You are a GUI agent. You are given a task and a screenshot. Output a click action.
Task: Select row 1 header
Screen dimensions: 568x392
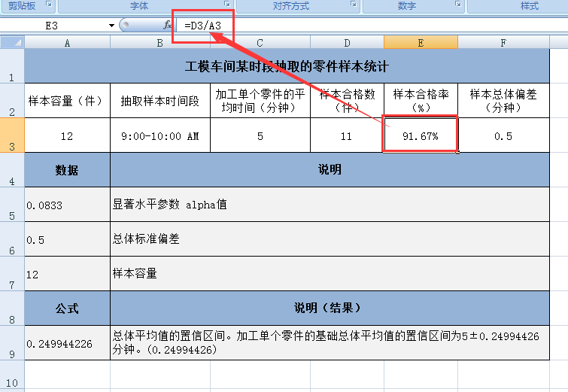tap(12, 66)
